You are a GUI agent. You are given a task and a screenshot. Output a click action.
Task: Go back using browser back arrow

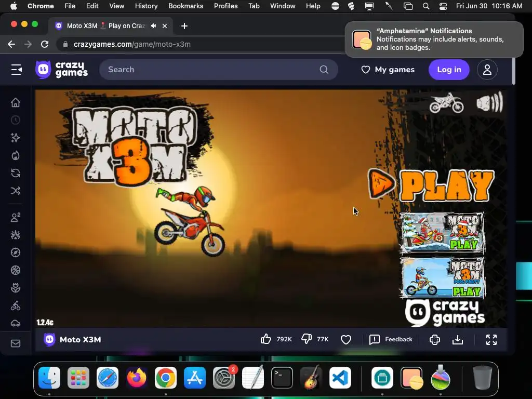coord(11,44)
